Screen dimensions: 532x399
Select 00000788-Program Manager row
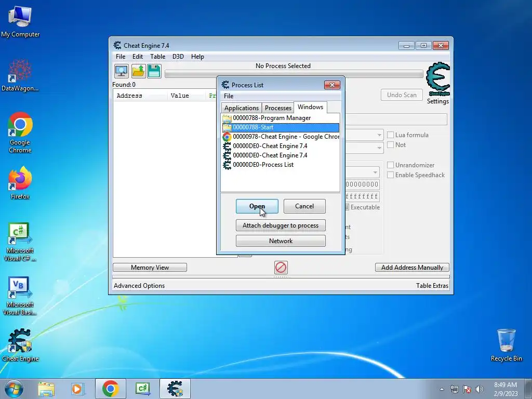281,118
